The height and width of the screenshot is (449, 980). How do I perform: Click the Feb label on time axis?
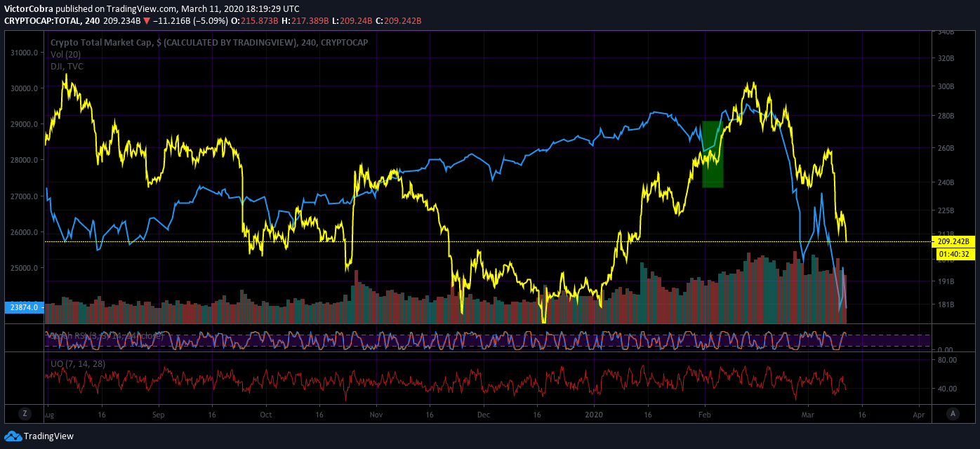705,415
